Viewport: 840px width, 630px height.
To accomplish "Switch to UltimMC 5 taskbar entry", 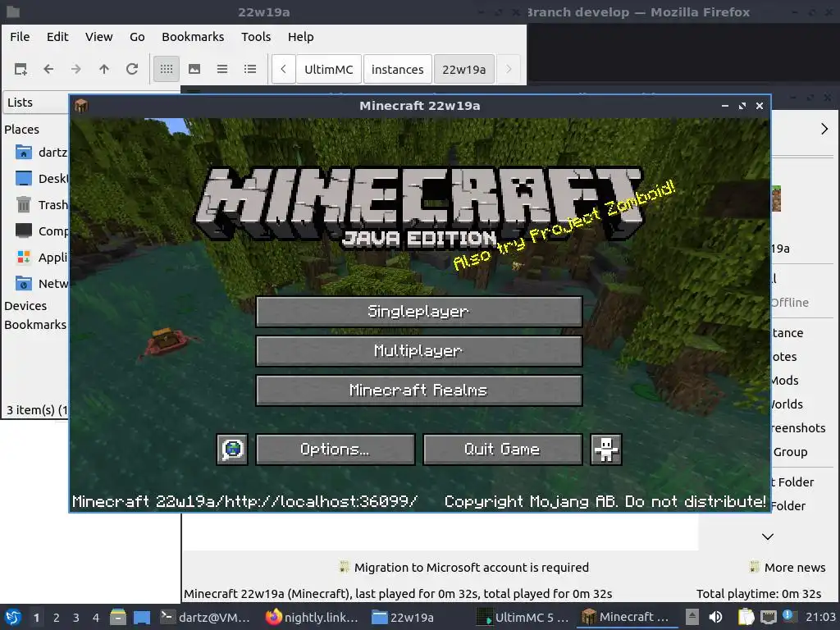I will click(x=523, y=617).
